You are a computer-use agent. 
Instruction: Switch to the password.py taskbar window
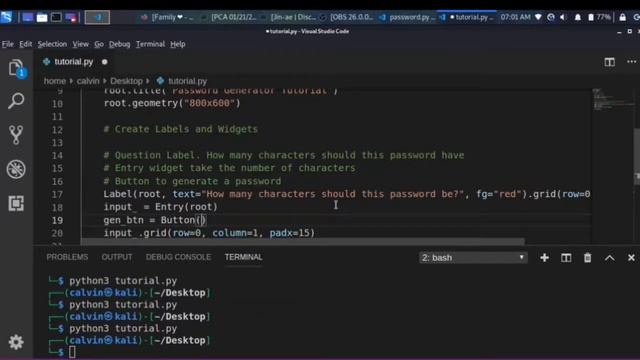pyautogui.click(x=407, y=17)
